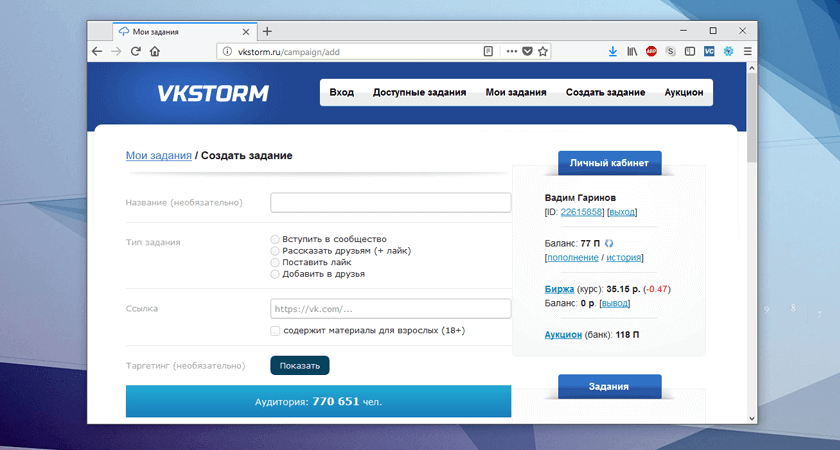Open page actions three-dot menu
Viewport: 840px width, 450px height.
click(x=512, y=51)
